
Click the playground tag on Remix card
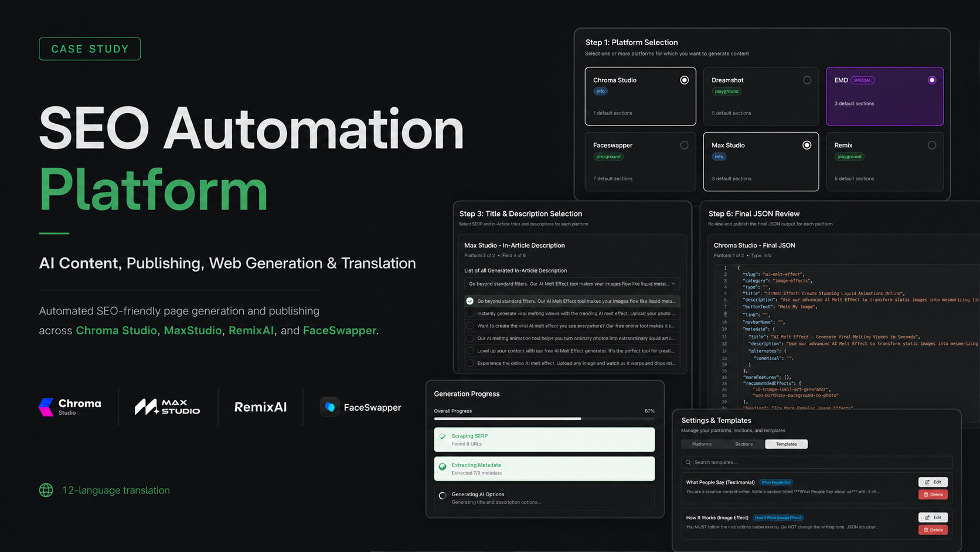click(x=849, y=157)
